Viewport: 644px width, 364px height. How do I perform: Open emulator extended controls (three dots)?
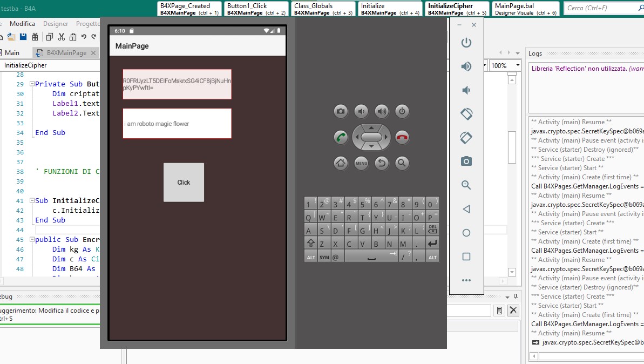pyautogui.click(x=466, y=280)
